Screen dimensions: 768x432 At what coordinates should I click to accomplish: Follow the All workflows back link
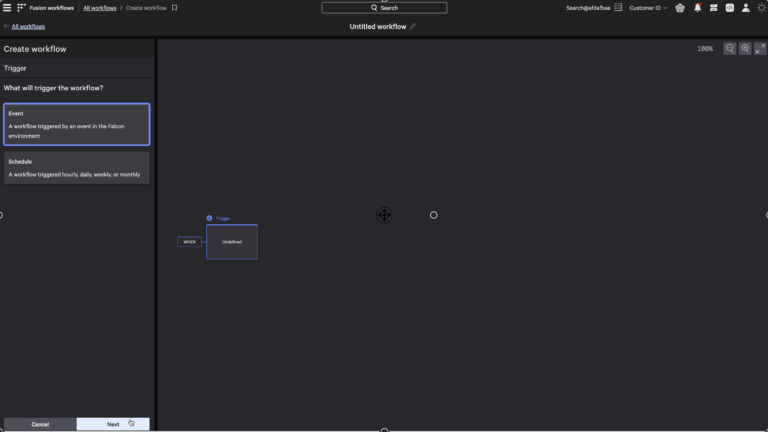pos(27,27)
